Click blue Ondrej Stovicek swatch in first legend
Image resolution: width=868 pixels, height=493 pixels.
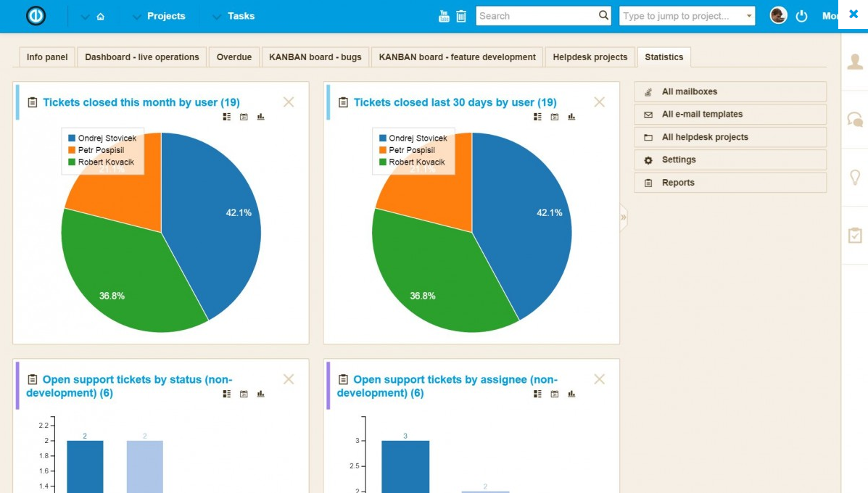pyautogui.click(x=71, y=138)
